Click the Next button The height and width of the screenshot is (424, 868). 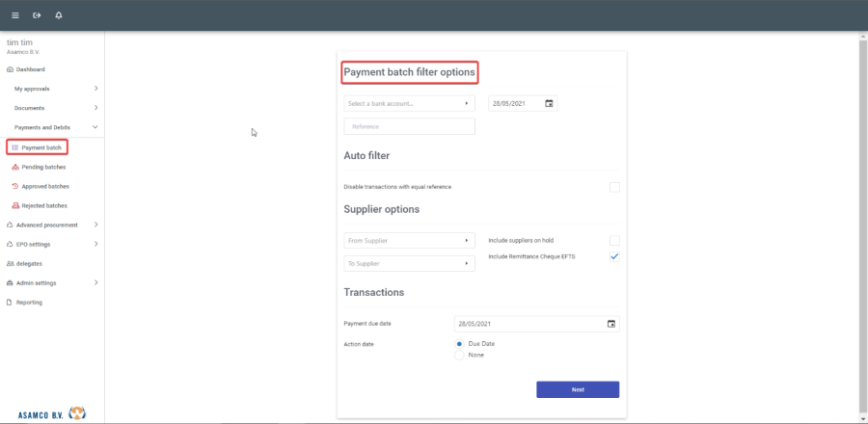[577, 389]
